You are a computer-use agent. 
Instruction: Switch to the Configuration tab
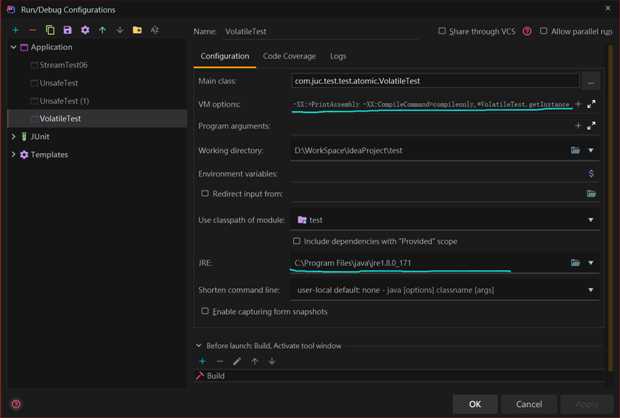[225, 56]
